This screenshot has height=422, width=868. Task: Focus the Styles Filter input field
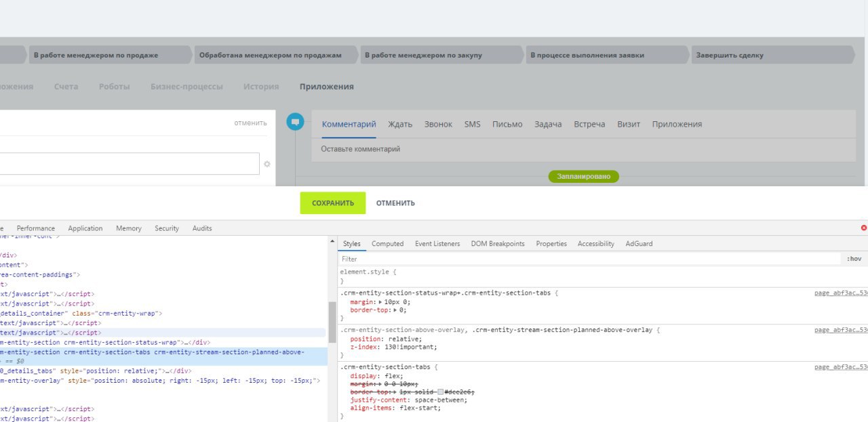589,259
